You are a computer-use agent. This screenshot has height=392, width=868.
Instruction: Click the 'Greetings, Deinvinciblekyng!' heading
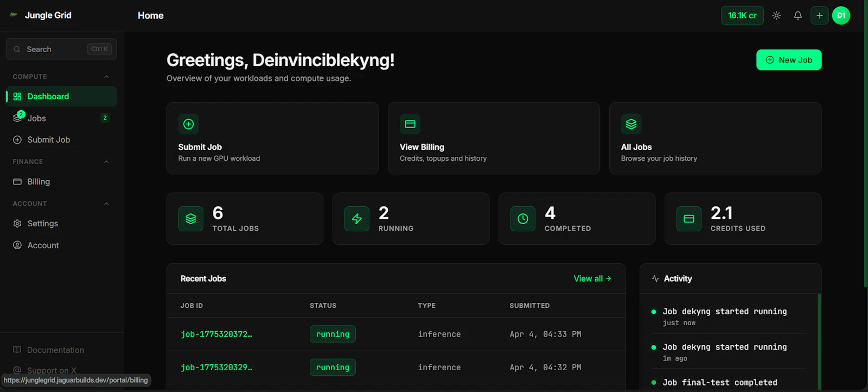point(280,60)
